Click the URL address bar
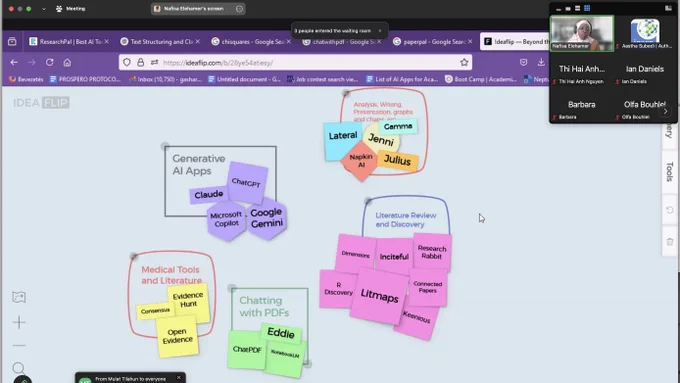The image size is (680, 383). (x=295, y=62)
